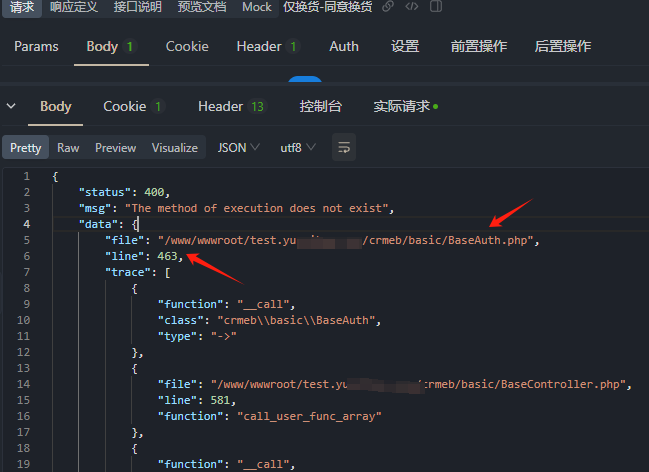Click the BaseAuth.php file path line
Screen dimensions: 649x472
322,240
